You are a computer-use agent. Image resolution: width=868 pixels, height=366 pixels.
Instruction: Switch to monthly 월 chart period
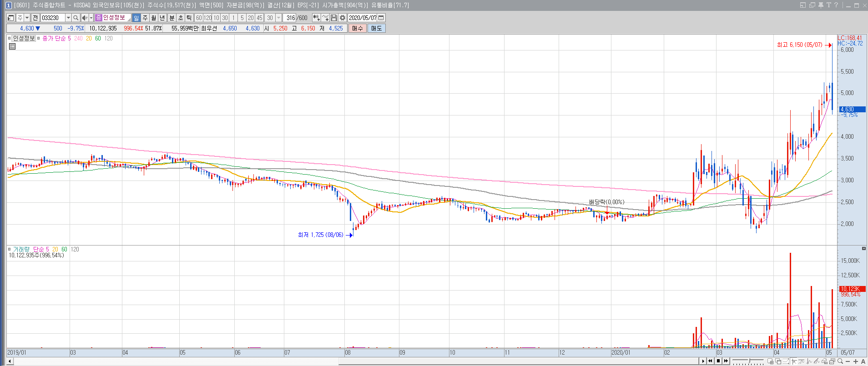click(x=154, y=18)
